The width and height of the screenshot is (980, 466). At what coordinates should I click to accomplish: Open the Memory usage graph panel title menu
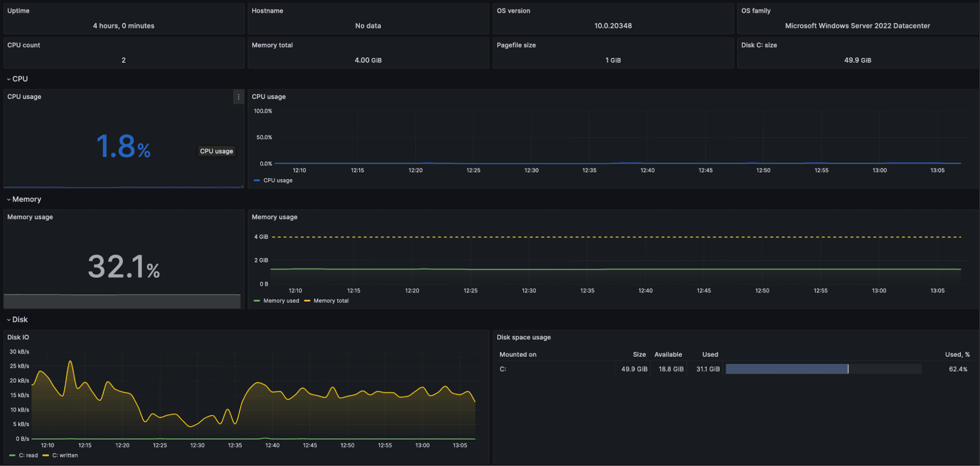point(275,217)
